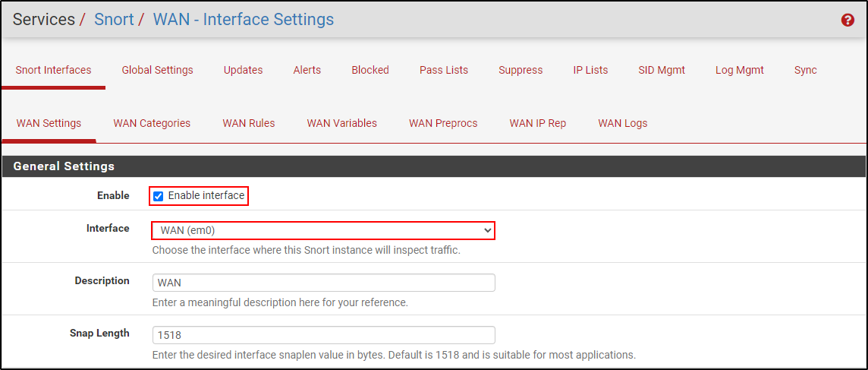The width and height of the screenshot is (868, 370).
Task: Switch to the Global Settings tab
Action: pyautogui.click(x=157, y=70)
